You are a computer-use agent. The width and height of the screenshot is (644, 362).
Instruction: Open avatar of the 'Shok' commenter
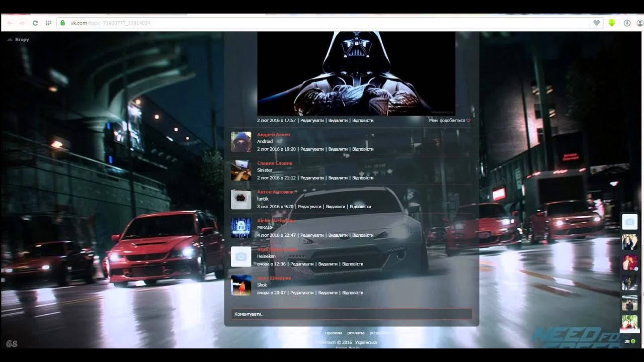pos(241,285)
